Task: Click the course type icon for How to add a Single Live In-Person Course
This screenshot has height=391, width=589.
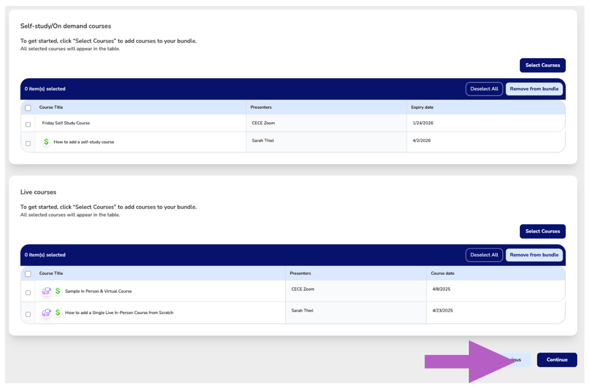Action: tap(46, 312)
